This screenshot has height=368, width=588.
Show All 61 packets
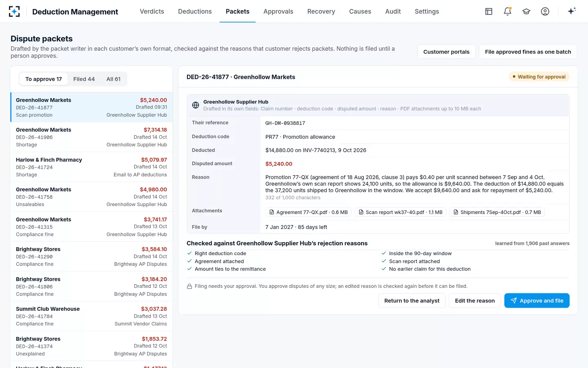(114, 79)
